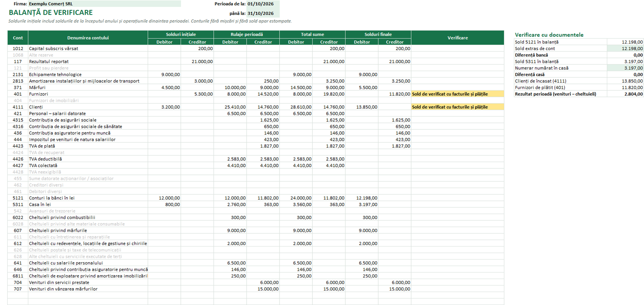Select the "Rezultatul reportat" account name
644x305 pixels.
[49, 62]
